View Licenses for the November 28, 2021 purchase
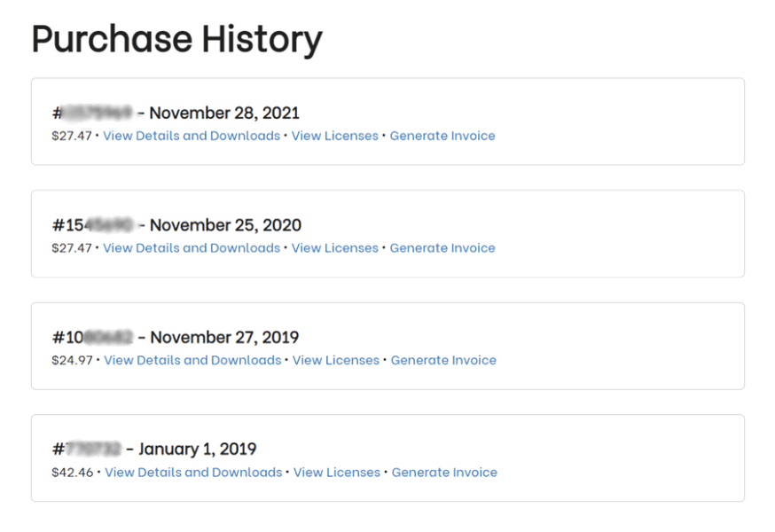 coord(334,136)
